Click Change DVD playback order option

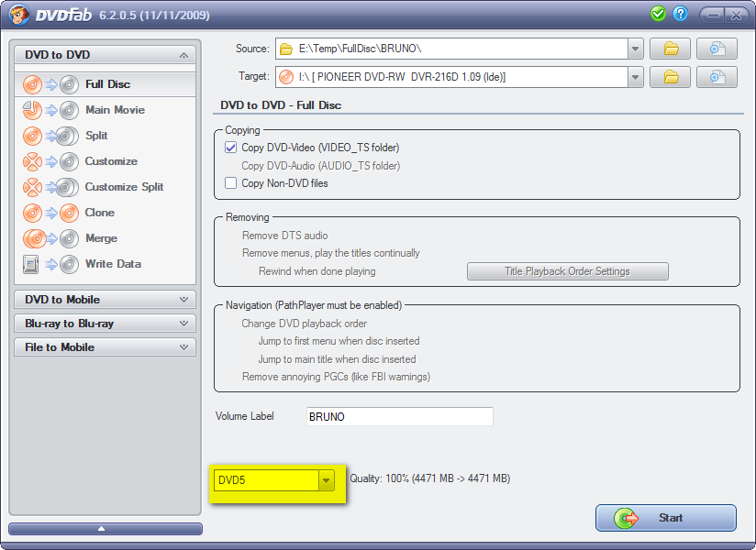click(x=305, y=324)
